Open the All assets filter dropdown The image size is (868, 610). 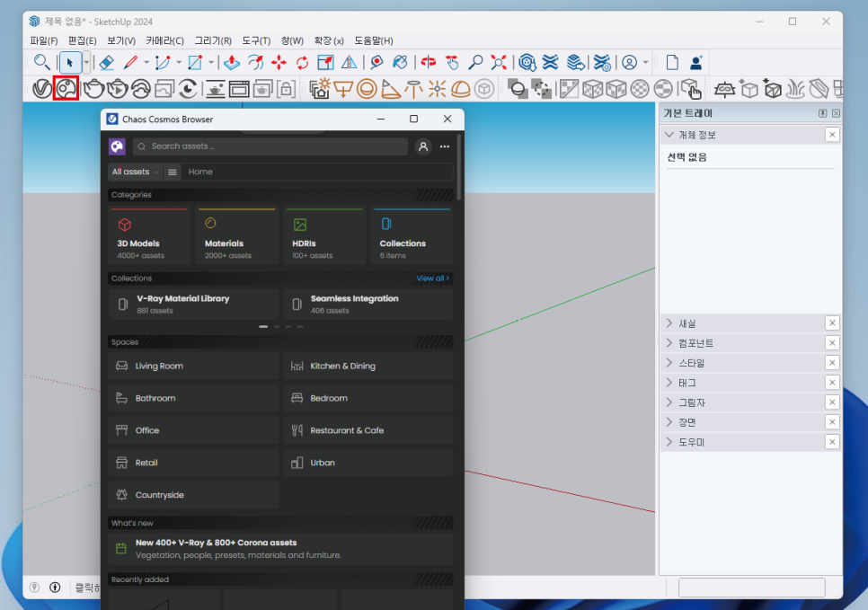[135, 172]
